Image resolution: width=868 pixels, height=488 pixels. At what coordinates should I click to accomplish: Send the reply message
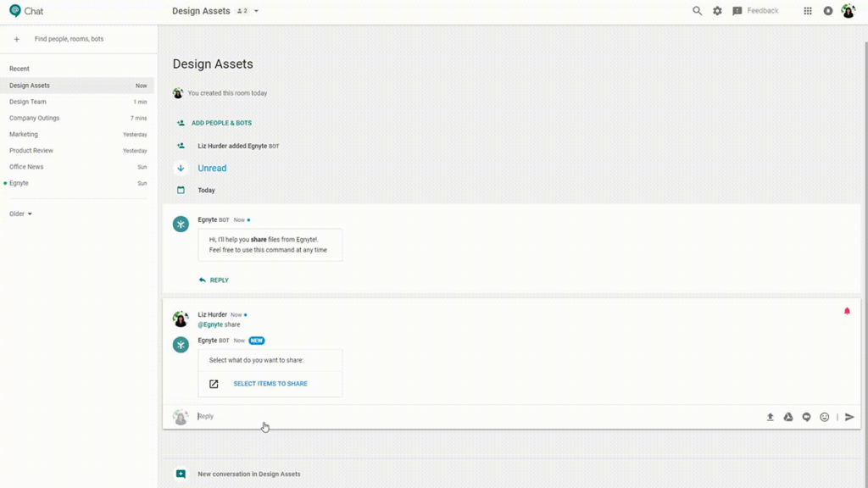click(849, 417)
